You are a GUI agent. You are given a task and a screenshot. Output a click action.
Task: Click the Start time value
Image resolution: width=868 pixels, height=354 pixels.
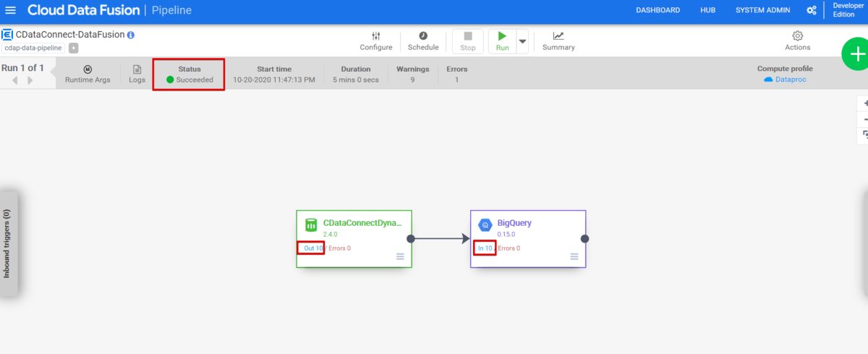[x=274, y=80]
